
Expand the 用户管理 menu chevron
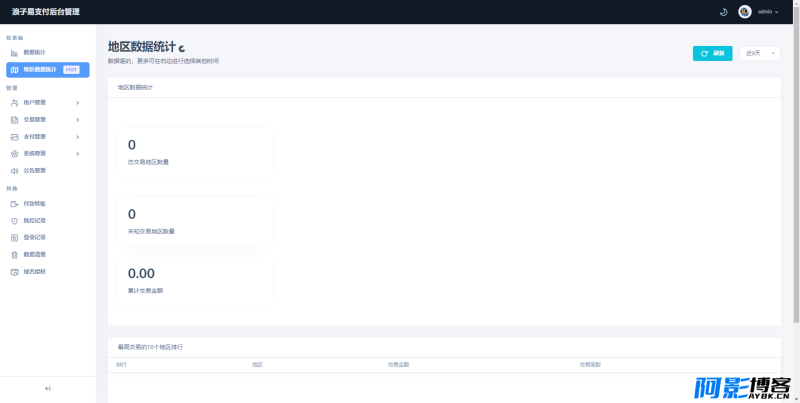(78, 103)
